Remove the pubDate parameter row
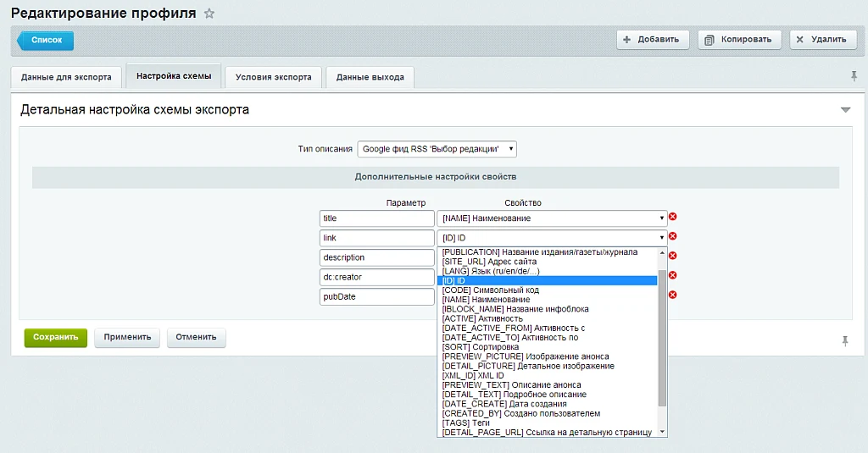This screenshot has height=453, width=868. 672,295
